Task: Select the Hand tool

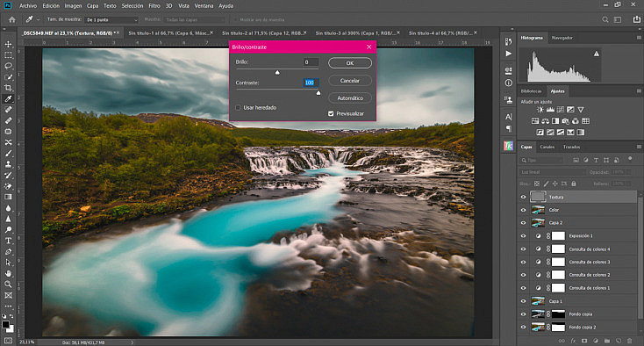Action: point(8,273)
